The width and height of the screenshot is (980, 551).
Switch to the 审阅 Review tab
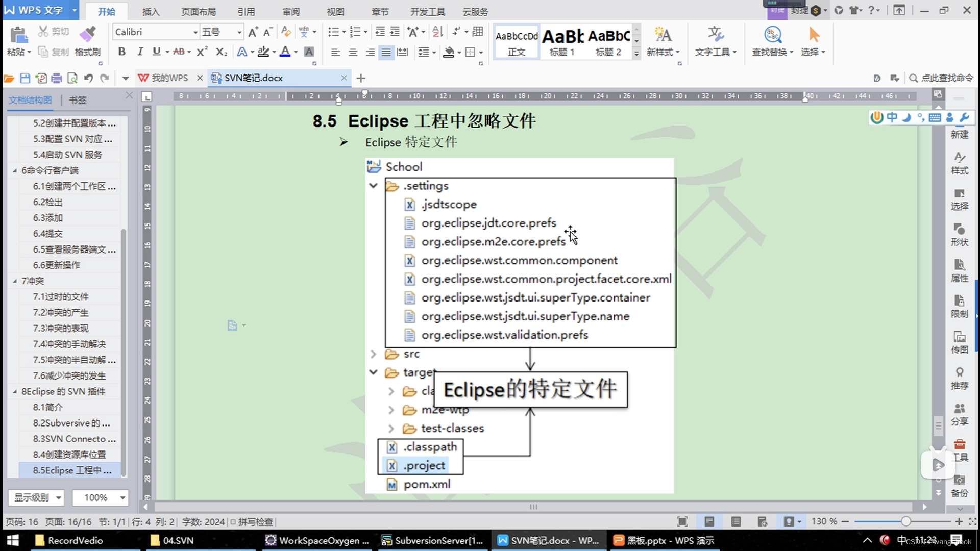click(x=291, y=11)
